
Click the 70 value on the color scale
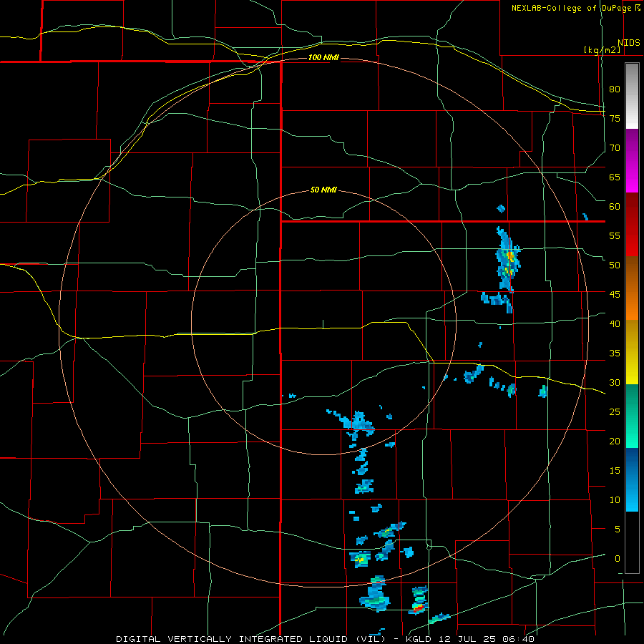(615, 148)
